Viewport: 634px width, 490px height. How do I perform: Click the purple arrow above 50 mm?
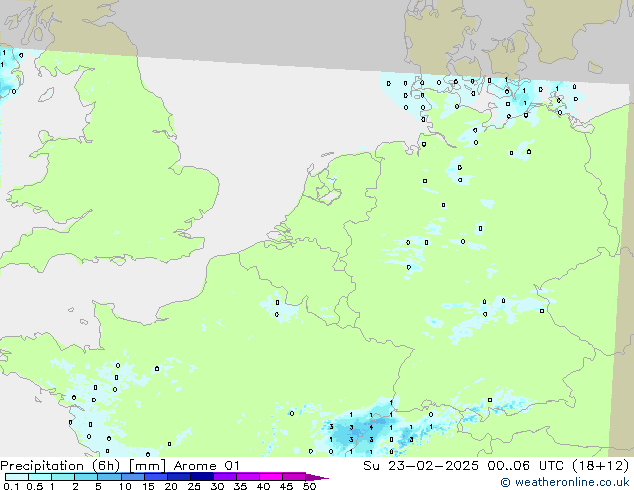tap(317, 477)
